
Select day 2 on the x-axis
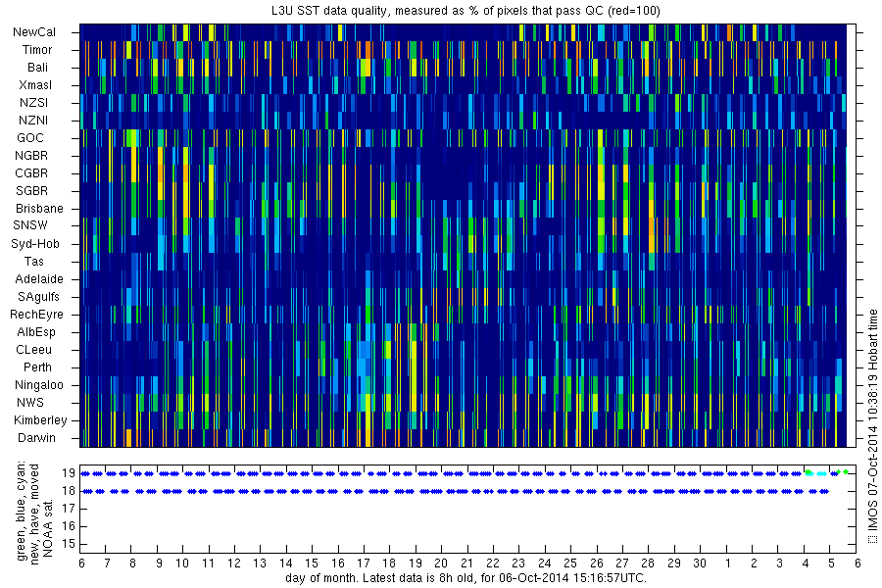(754, 563)
